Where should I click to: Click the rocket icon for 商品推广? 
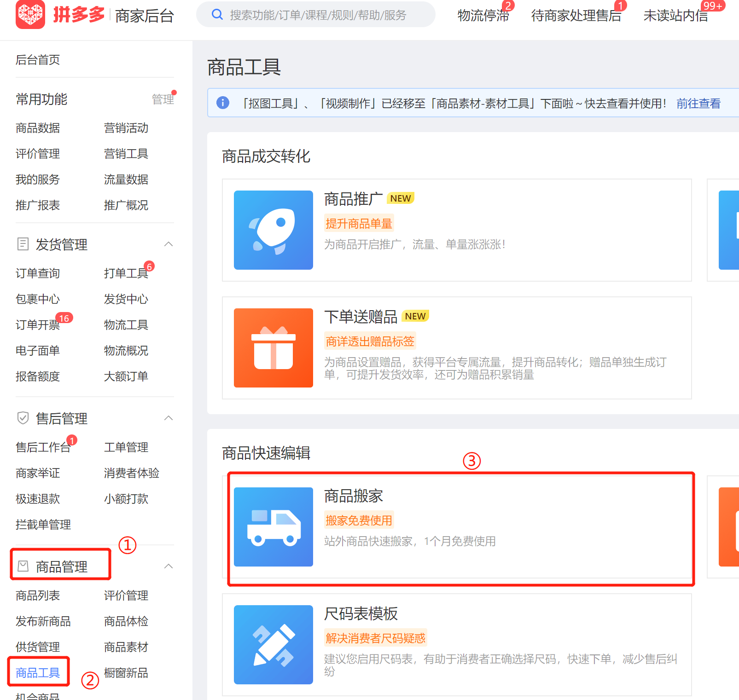click(273, 230)
